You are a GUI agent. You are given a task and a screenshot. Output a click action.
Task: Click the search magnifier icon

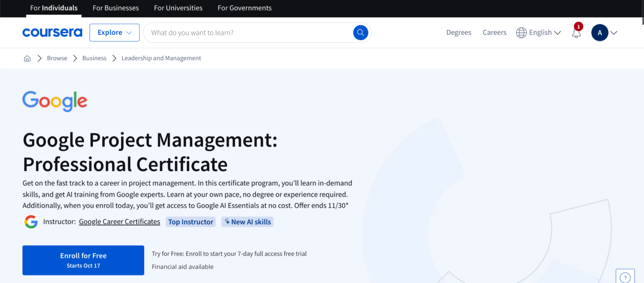click(x=360, y=32)
